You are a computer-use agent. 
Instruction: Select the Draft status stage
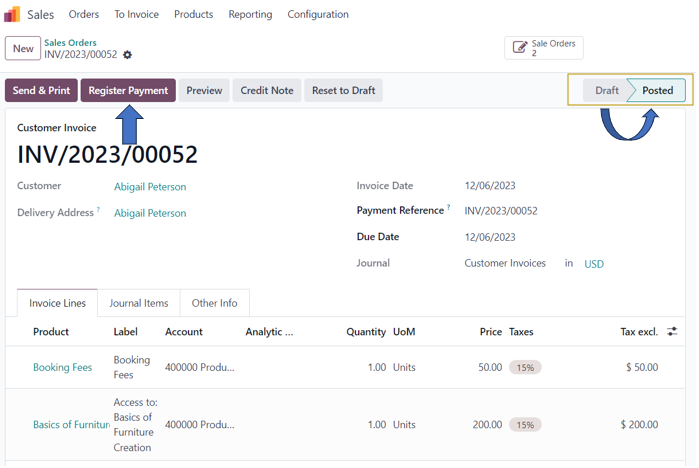pos(606,91)
